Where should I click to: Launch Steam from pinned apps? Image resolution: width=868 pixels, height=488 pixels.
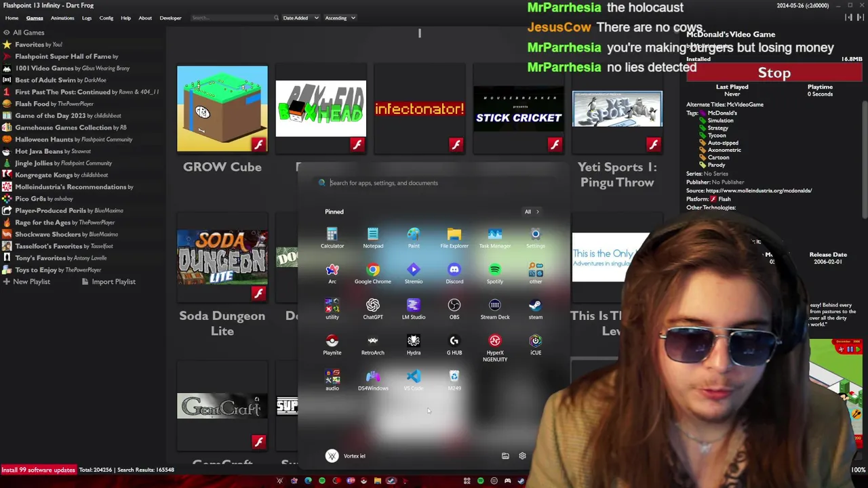[536, 309]
